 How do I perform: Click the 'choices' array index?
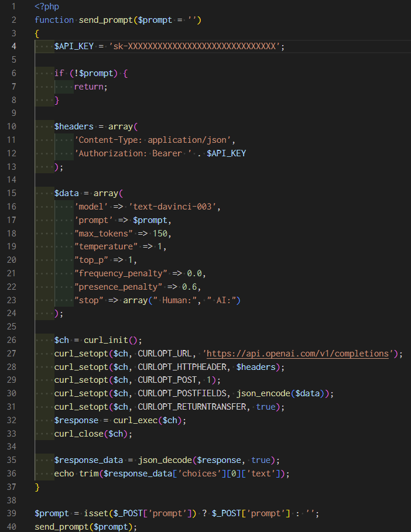(x=199, y=473)
